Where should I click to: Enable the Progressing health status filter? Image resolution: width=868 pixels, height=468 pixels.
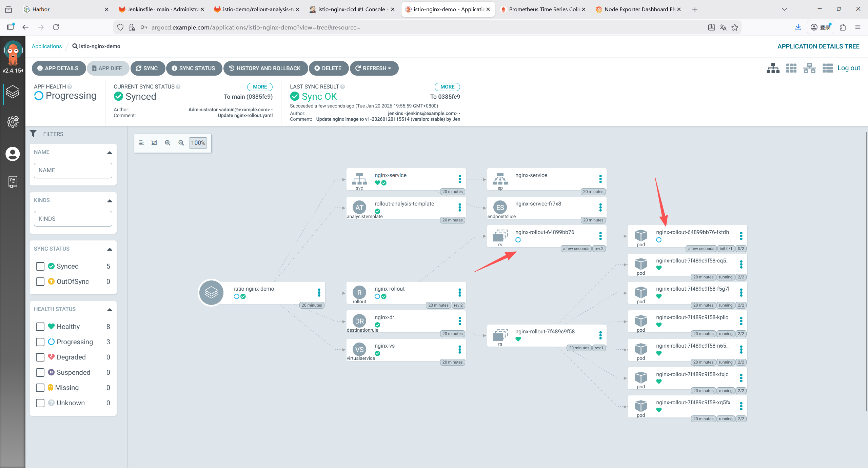pyautogui.click(x=40, y=342)
